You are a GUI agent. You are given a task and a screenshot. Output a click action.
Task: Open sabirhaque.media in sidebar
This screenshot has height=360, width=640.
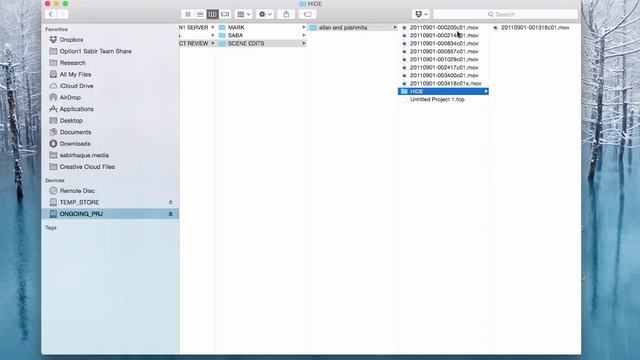click(x=84, y=155)
